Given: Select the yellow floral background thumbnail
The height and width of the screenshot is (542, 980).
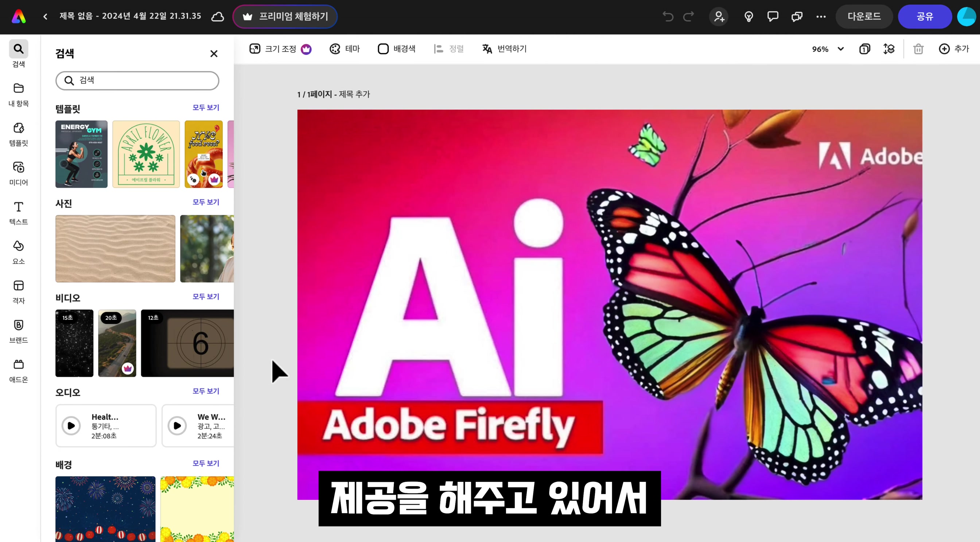Looking at the screenshot, I should [197, 509].
